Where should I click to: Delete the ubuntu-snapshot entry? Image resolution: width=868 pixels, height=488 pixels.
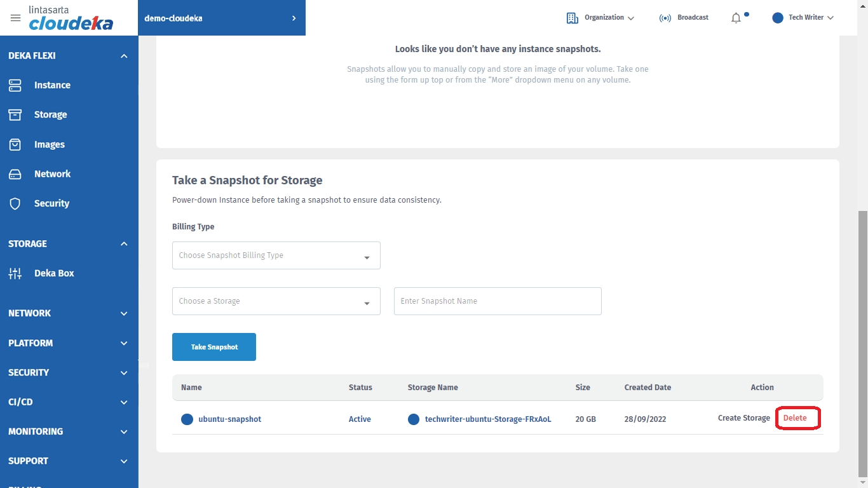tap(795, 418)
